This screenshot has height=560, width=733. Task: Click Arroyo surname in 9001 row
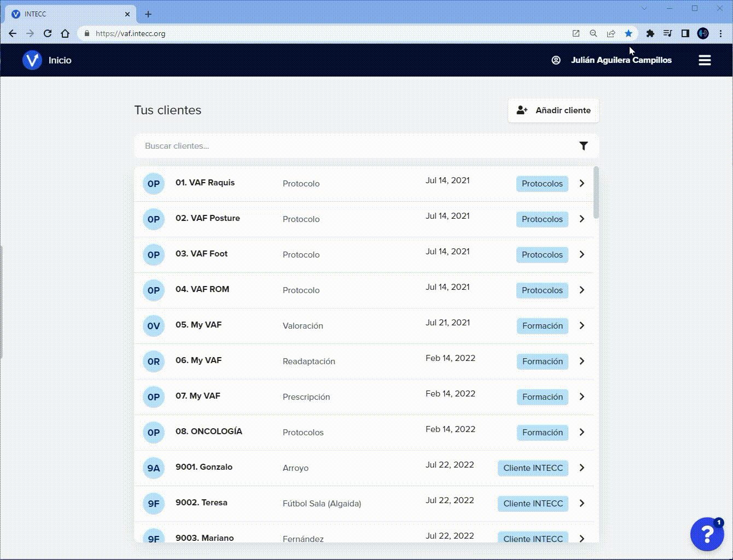(295, 468)
